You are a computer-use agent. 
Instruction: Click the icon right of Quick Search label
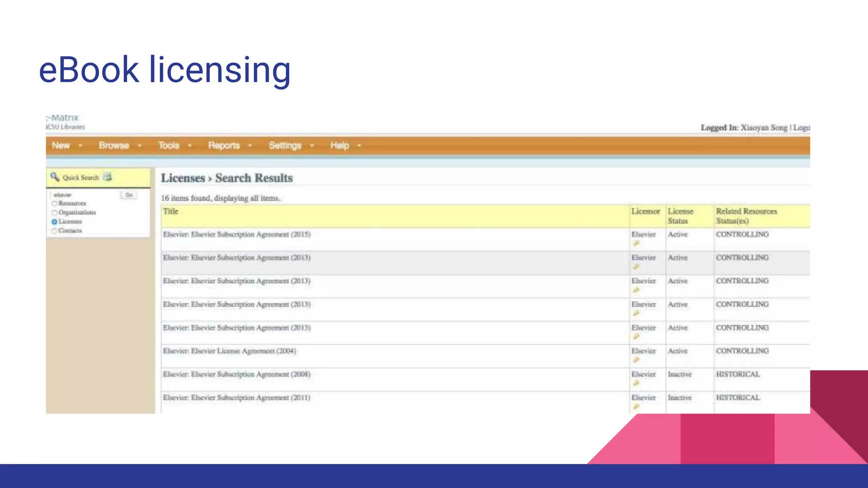tap(108, 177)
